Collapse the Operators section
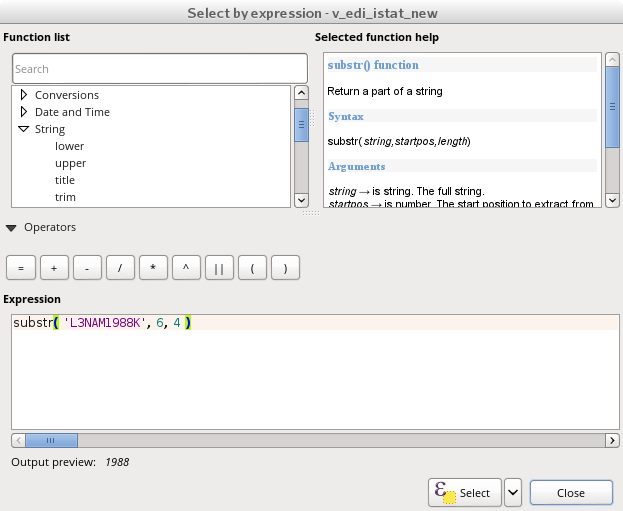Screen dimensions: 623x511 coord(11,228)
